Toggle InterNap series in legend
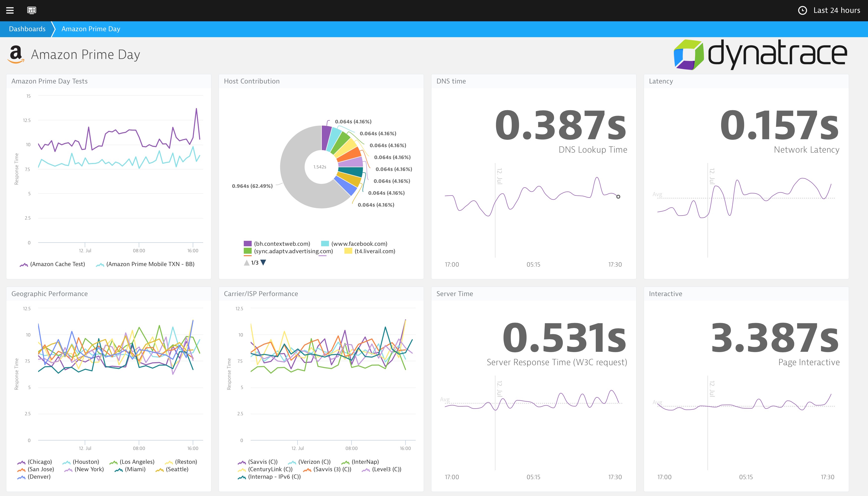Viewport: 868px width, 496px height. [x=360, y=462]
